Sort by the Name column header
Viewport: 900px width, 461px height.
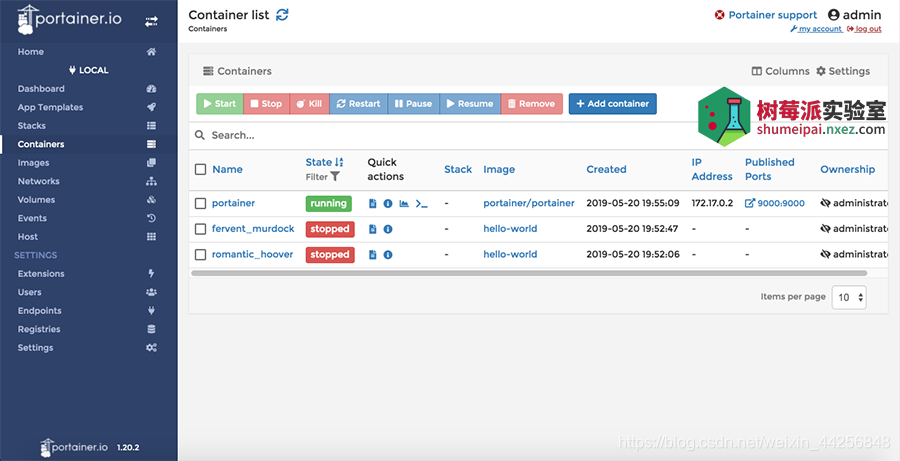[x=227, y=169]
